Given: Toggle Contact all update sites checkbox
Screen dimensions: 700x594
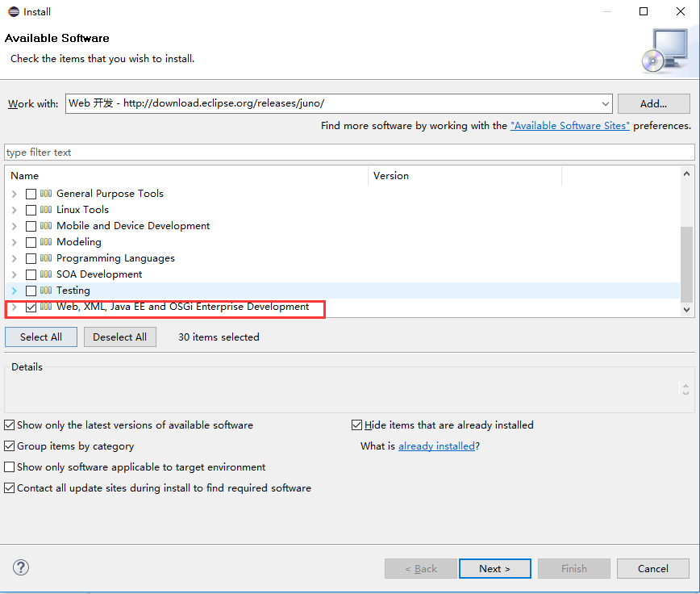Looking at the screenshot, I should pos(10,487).
